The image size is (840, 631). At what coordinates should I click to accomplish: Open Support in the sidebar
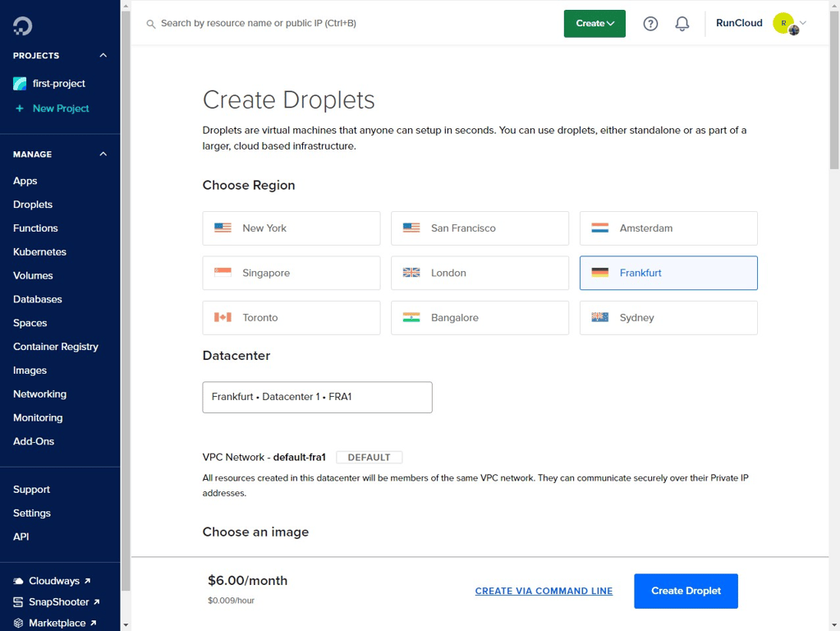coord(31,490)
